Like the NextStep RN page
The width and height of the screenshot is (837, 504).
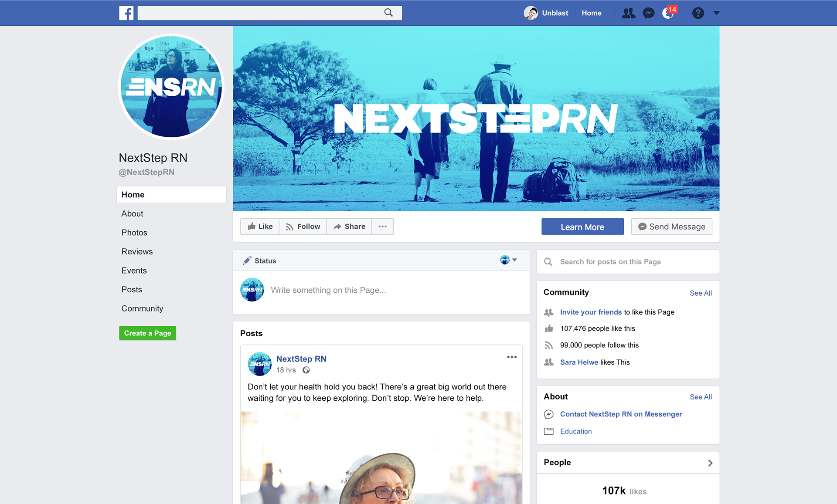click(x=260, y=227)
